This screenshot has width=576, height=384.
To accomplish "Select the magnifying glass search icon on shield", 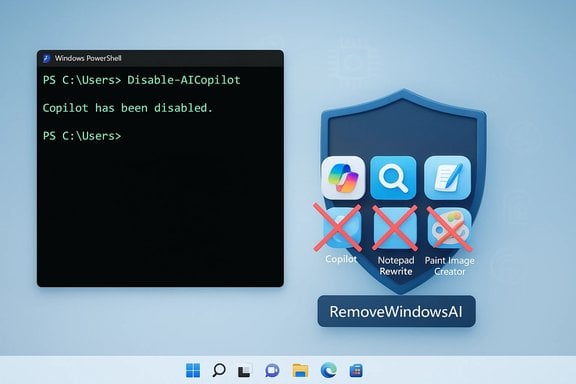I will coord(393,178).
